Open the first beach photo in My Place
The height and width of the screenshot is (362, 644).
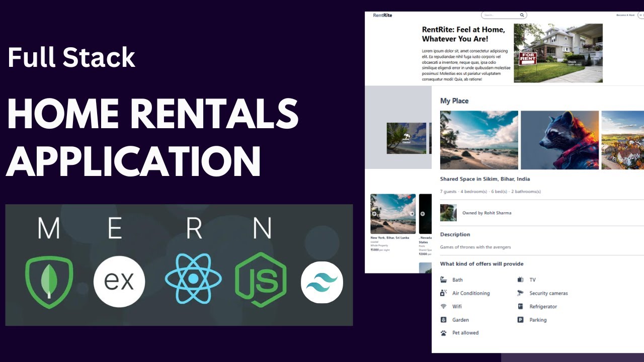pos(479,140)
